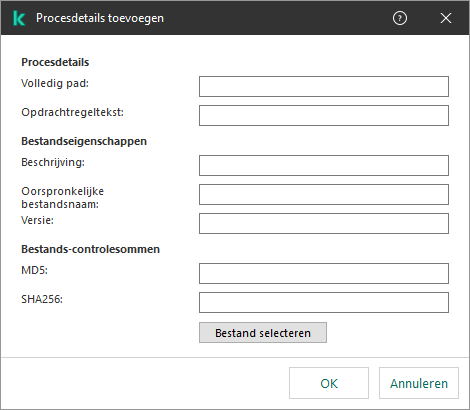Click the Volledig pad label

click(x=55, y=83)
